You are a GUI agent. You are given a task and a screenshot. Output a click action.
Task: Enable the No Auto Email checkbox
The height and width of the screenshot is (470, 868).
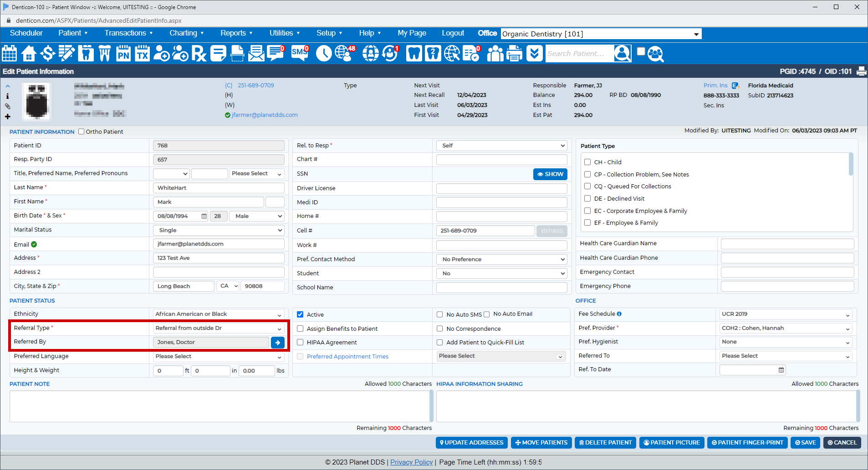click(x=486, y=314)
